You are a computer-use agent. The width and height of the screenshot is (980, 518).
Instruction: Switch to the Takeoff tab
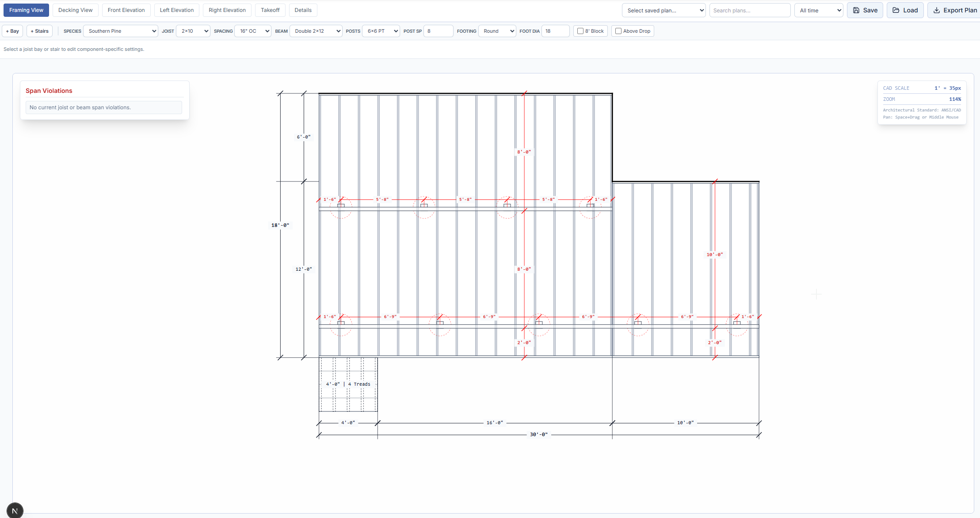click(x=270, y=10)
